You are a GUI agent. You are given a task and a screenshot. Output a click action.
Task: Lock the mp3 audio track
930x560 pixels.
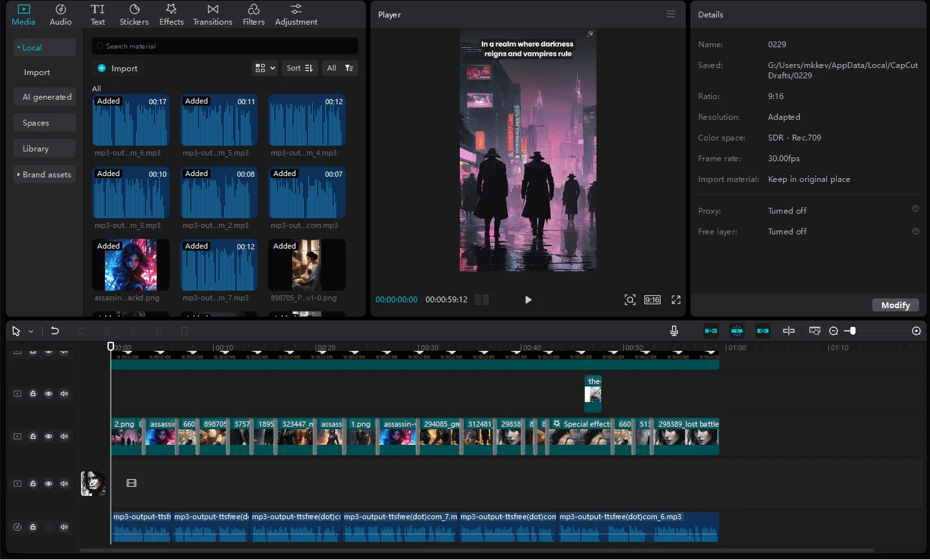point(33,527)
